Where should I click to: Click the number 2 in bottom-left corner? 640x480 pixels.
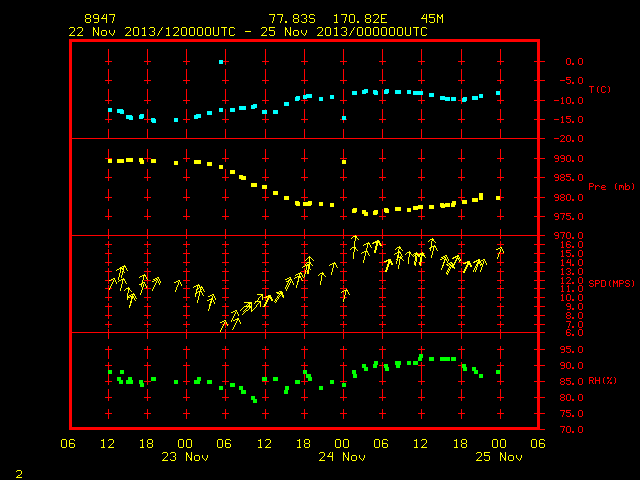pyautogui.click(x=19, y=474)
